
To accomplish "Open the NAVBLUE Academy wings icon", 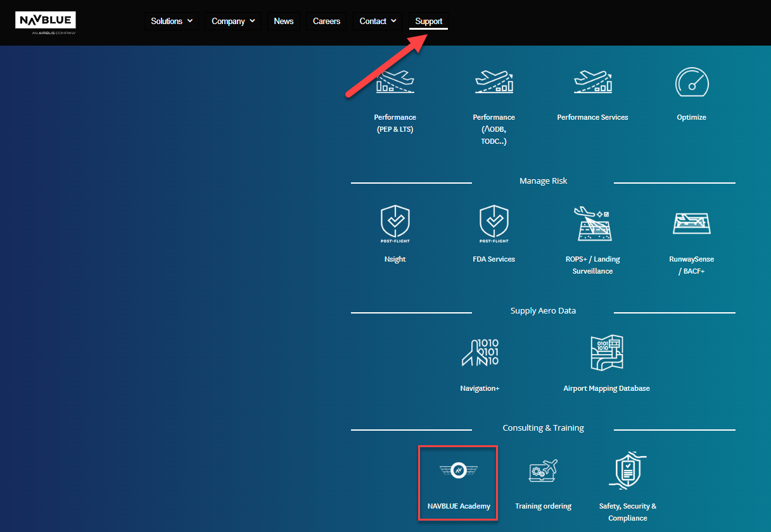I will click(458, 471).
